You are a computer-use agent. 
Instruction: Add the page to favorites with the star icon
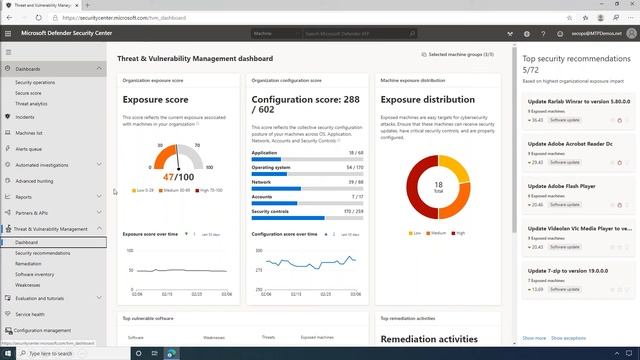pyautogui.click(x=569, y=18)
